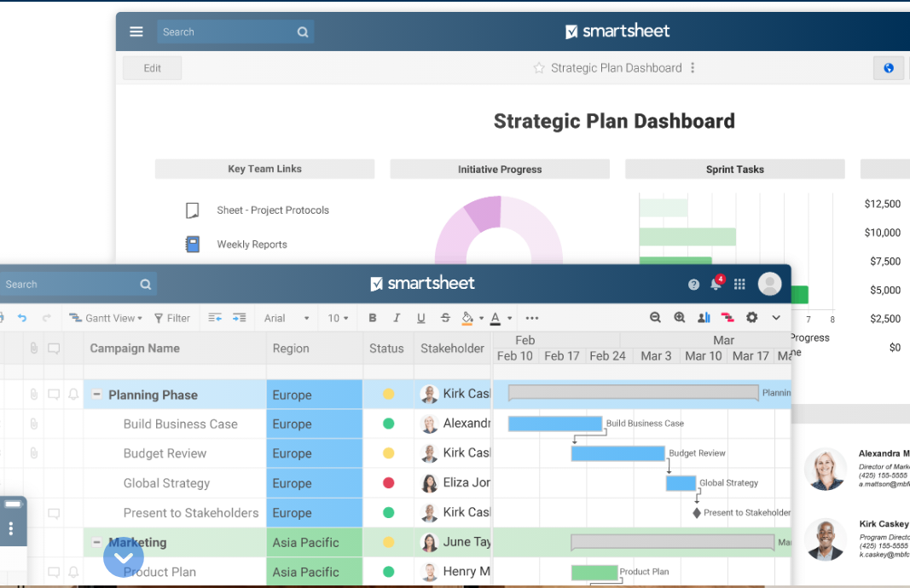The height and width of the screenshot is (588, 910).
Task: Click the attachment paperclip on Build Business Case row
Action: [x=33, y=424]
